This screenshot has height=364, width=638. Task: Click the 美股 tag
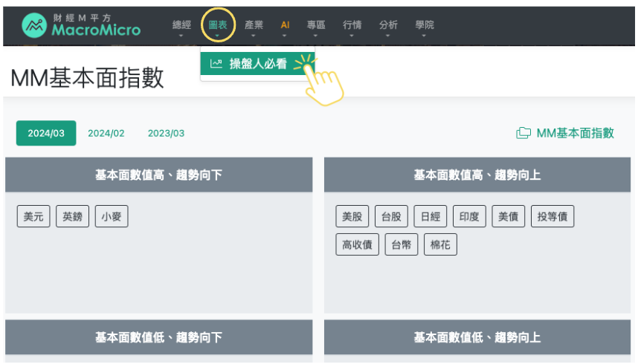click(352, 216)
